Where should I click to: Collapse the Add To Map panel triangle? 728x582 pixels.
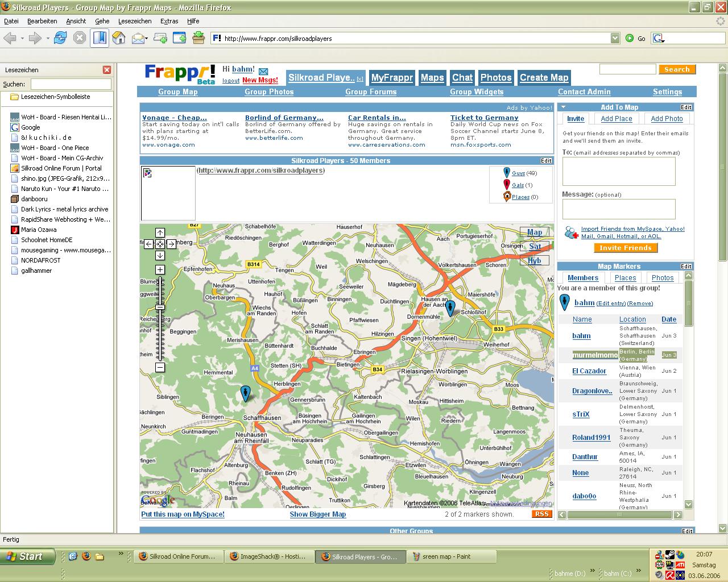click(x=563, y=107)
